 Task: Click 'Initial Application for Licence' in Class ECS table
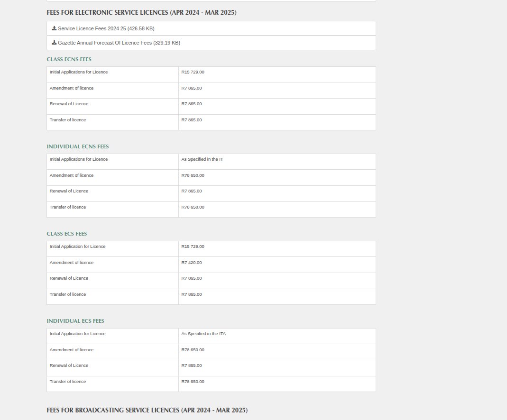[x=77, y=247]
